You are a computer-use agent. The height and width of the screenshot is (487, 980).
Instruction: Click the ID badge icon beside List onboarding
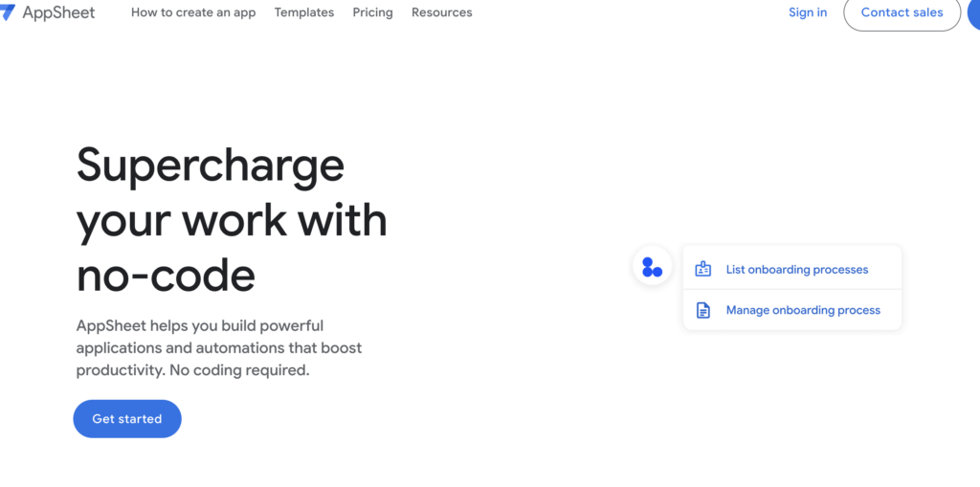(x=703, y=269)
